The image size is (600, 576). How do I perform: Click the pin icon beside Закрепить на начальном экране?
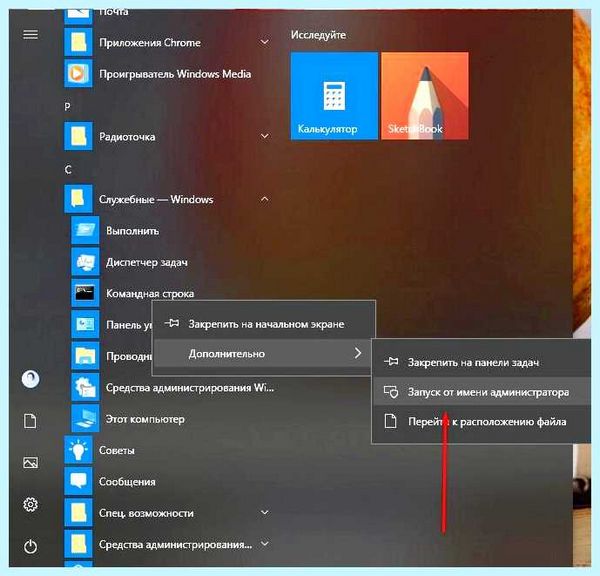pyautogui.click(x=172, y=323)
